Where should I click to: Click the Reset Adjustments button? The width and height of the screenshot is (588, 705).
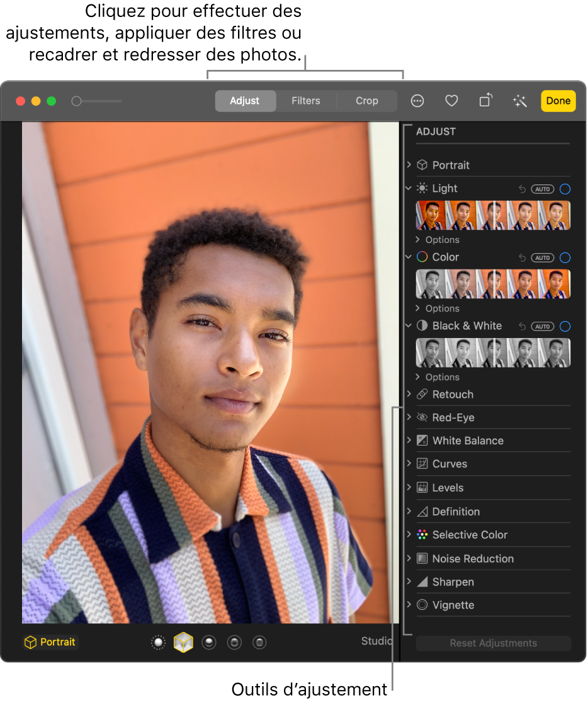coord(493,643)
